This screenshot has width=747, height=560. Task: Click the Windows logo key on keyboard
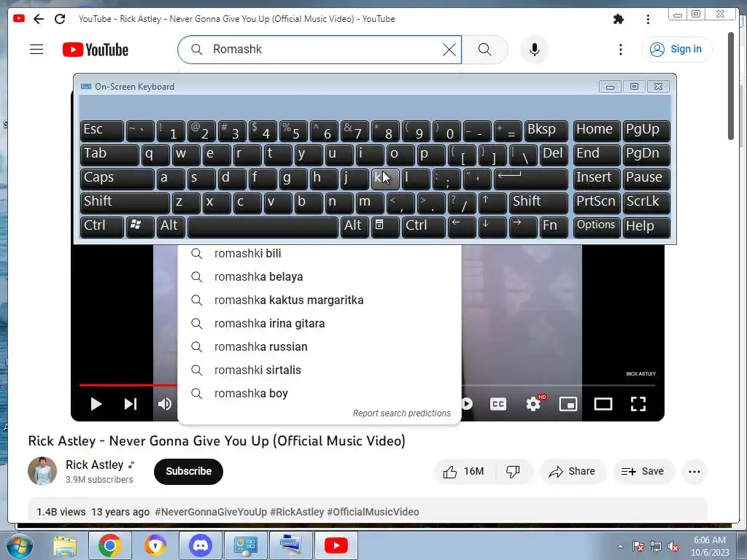139,226
